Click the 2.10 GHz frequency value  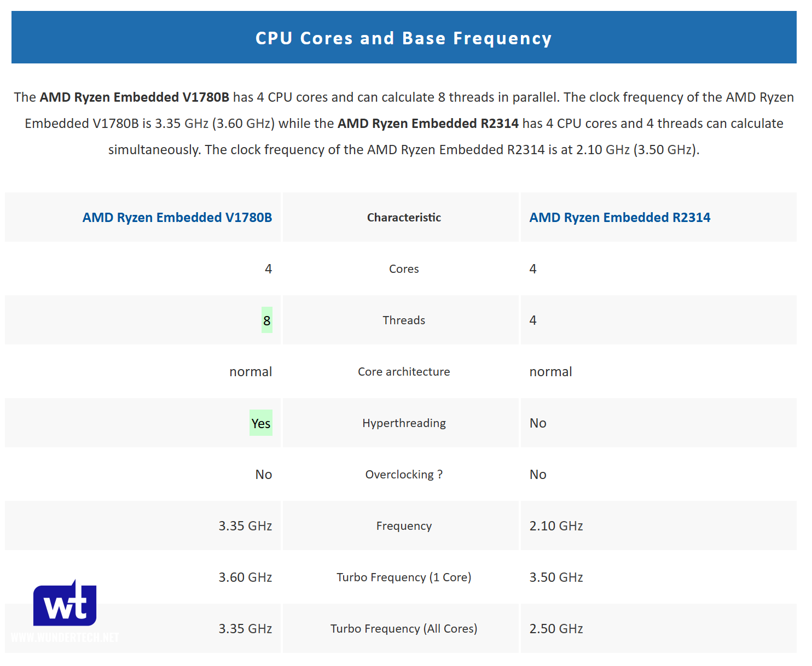point(556,526)
